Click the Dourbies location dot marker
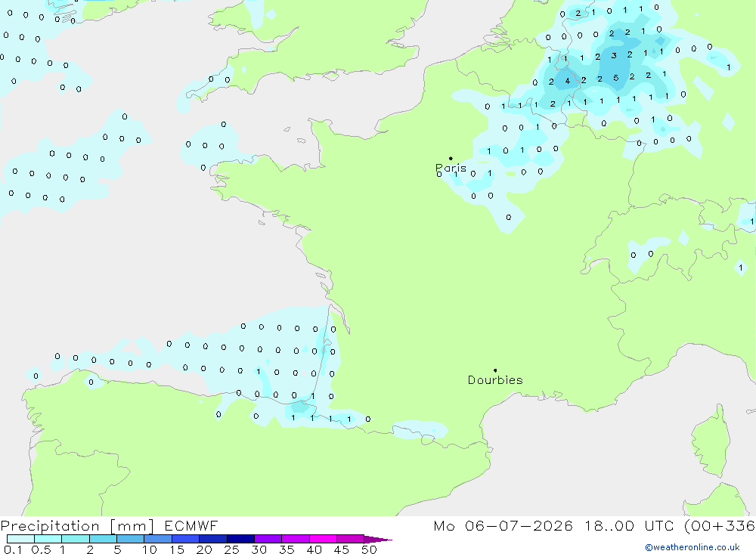Image resolution: width=756 pixels, height=554 pixels. point(495,370)
